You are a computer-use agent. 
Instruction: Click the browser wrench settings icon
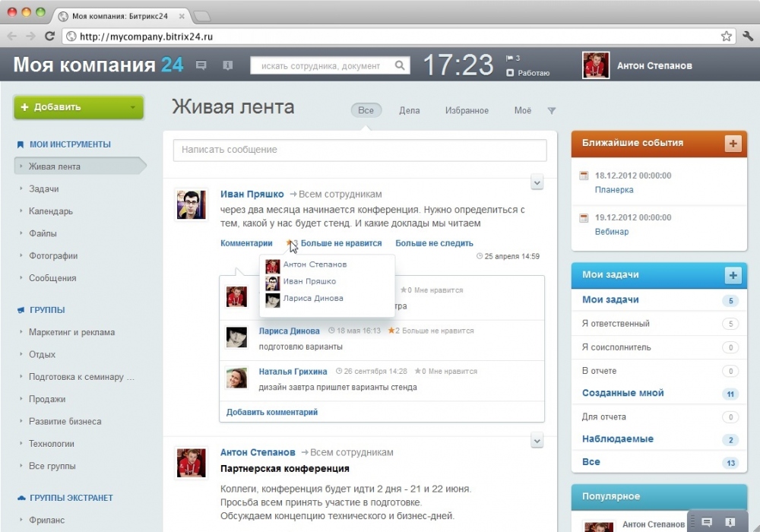[747, 36]
